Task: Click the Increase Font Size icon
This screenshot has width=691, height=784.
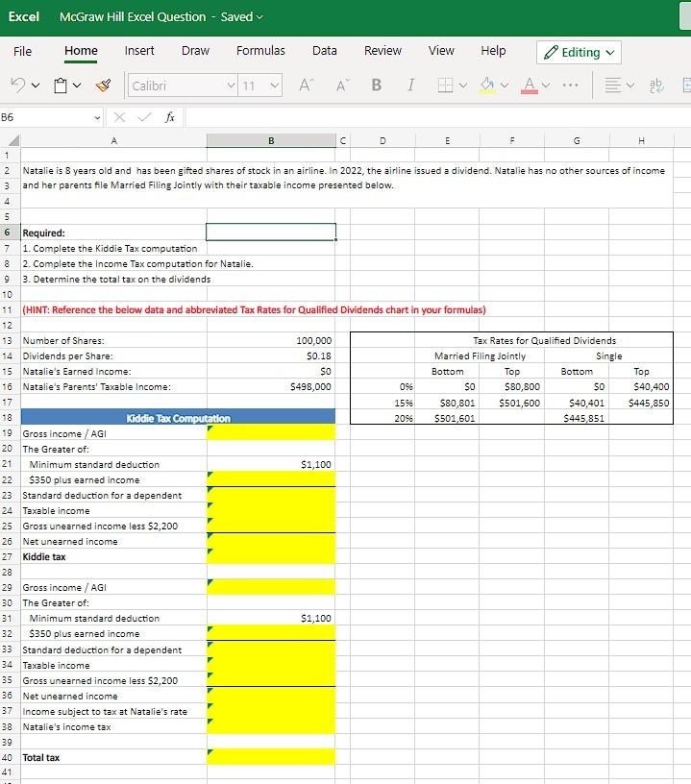Action: [306, 86]
